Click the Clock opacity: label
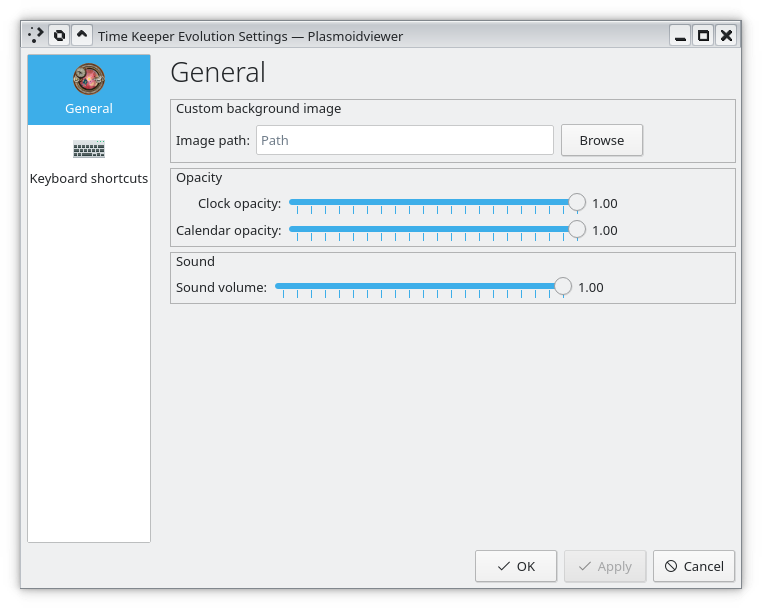The image size is (762, 609). [240, 204]
